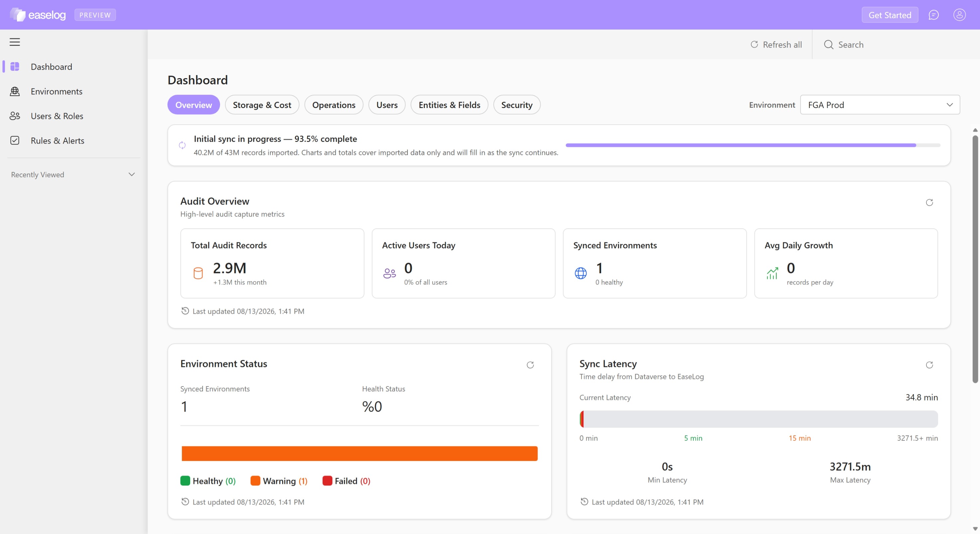Click the orange Warning legend swatch
This screenshot has width=980, height=534.
pos(255,481)
